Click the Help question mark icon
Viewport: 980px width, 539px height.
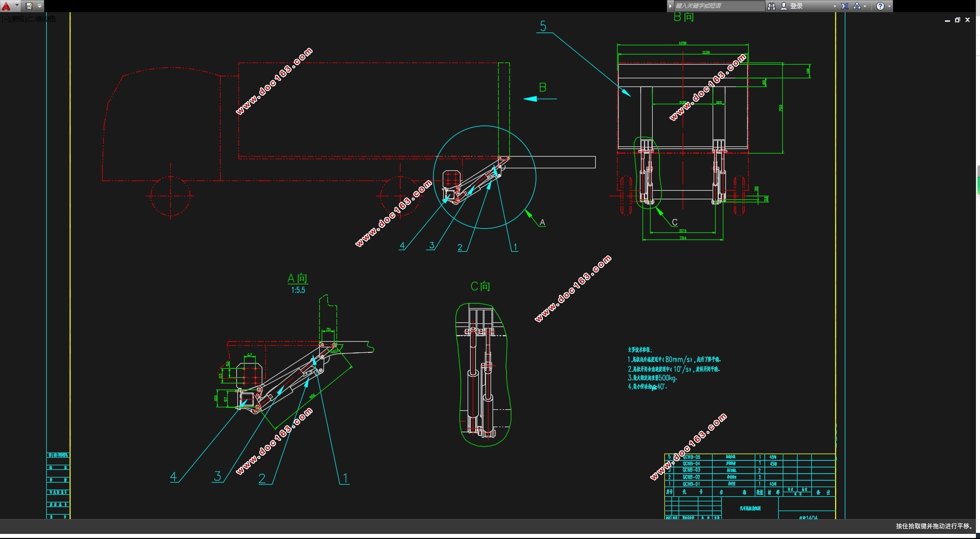pos(880,6)
